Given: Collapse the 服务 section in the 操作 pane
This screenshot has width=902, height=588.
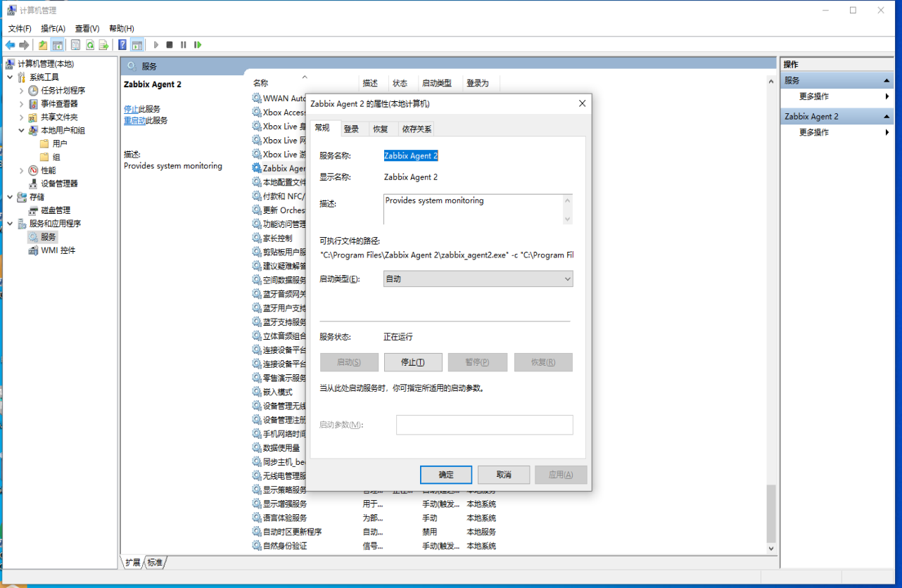Looking at the screenshot, I should (887, 81).
